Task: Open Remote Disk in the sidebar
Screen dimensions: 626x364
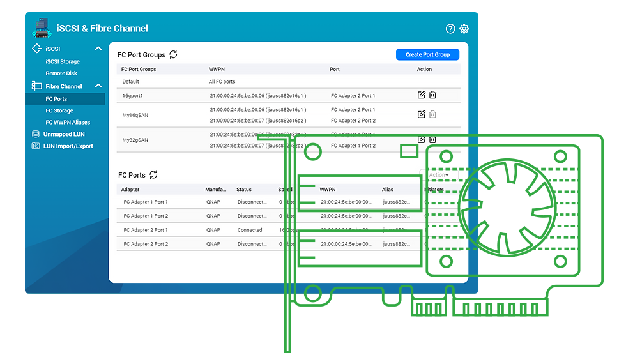Action: point(61,73)
